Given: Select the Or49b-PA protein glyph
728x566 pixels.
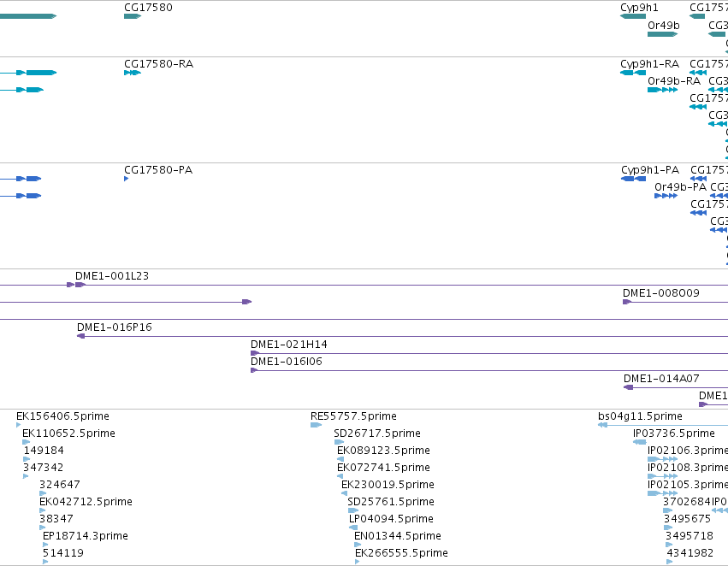Looking at the screenshot, I should 666,196.
